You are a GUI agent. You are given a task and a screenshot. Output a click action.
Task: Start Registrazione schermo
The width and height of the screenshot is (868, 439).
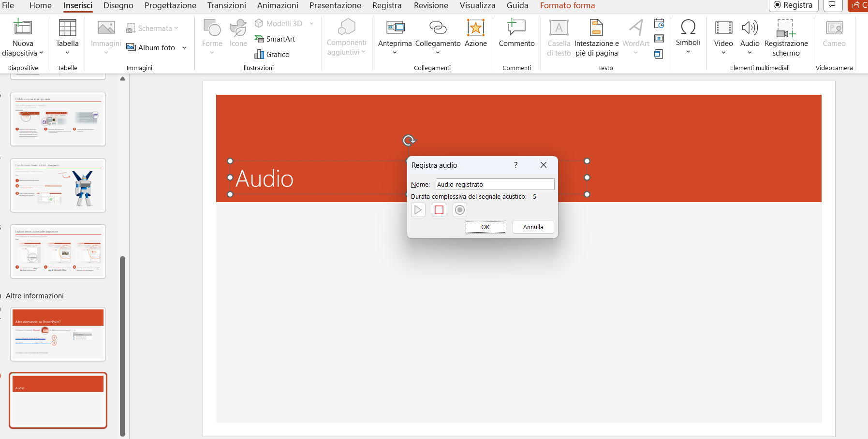[x=786, y=39]
